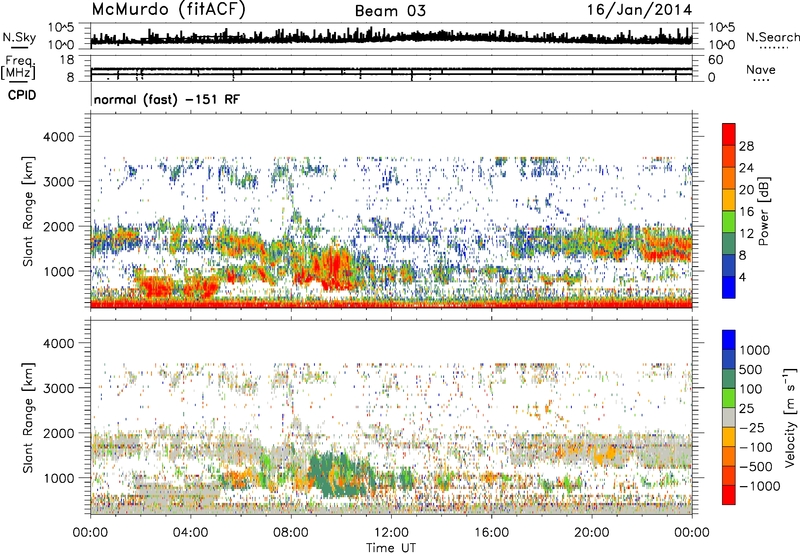Click 'Slant Range [km]' label of power panel
This screenshot has width=800, height=554.
click(28, 211)
